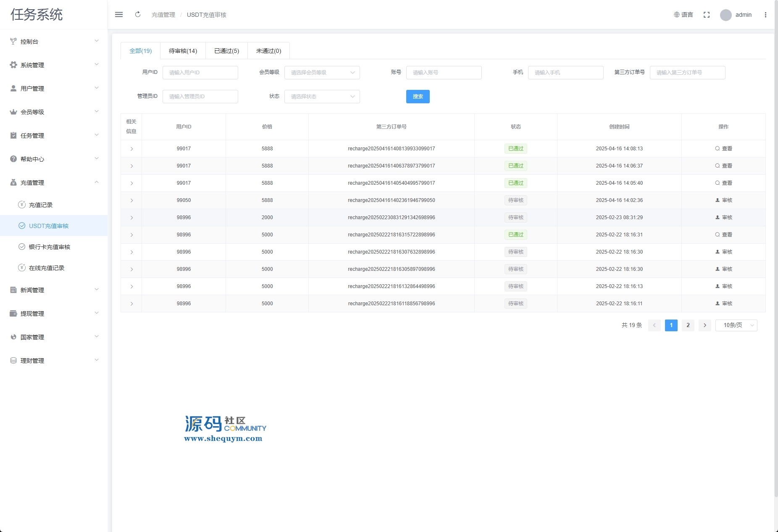Open the 状态 filter dropdown
Screen dimensions: 778x532
322,97
